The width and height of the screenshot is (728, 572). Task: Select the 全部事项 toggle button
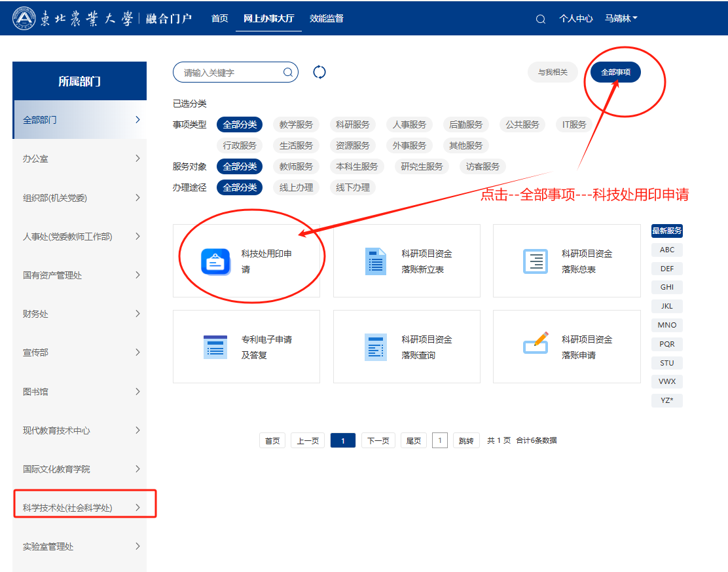(x=615, y=72)
